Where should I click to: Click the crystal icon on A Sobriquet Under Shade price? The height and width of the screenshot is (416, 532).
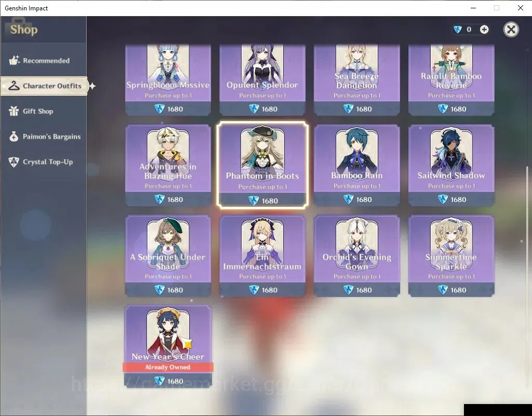click(159, 290)
